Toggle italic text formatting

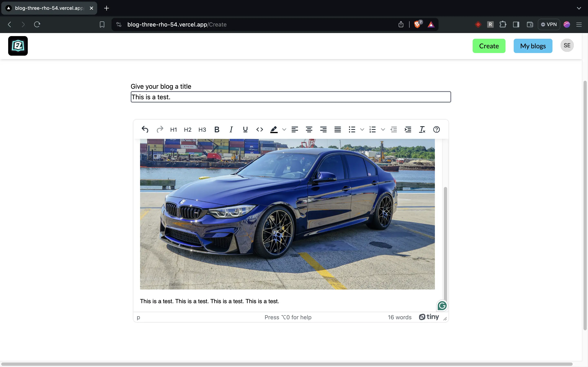pyautogui.click(x=231, y=130)
